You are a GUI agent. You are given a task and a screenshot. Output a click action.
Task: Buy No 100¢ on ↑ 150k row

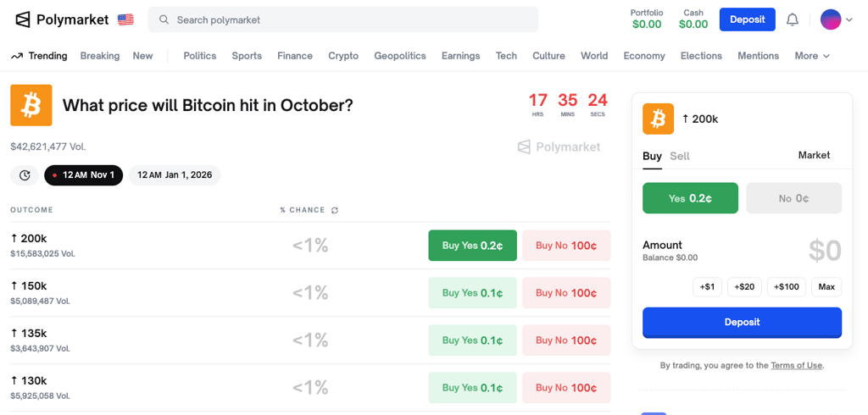(566, 293)
